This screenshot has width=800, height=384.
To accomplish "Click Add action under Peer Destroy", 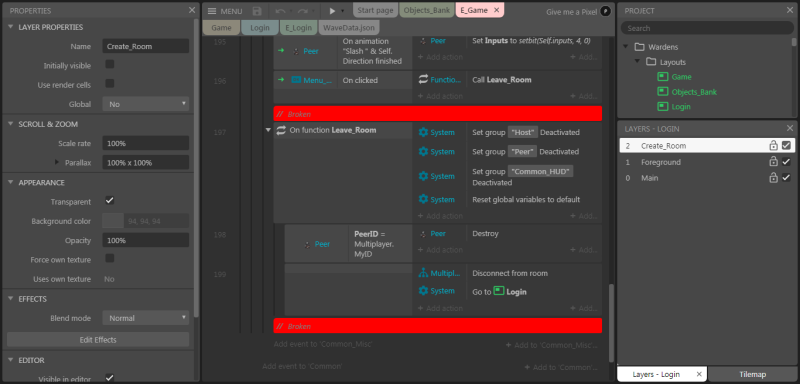I will point(440,250).
